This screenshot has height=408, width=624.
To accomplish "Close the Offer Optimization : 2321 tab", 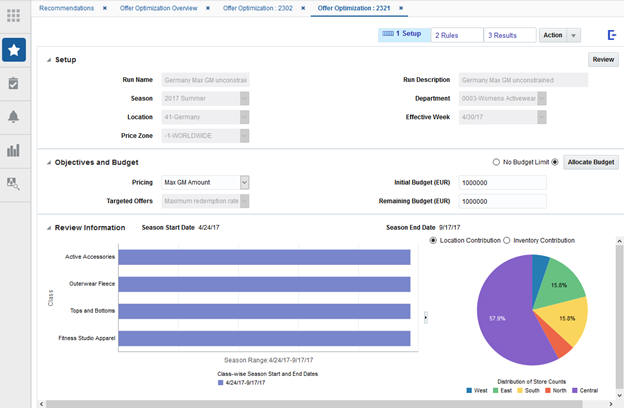I will click(401, 8).
